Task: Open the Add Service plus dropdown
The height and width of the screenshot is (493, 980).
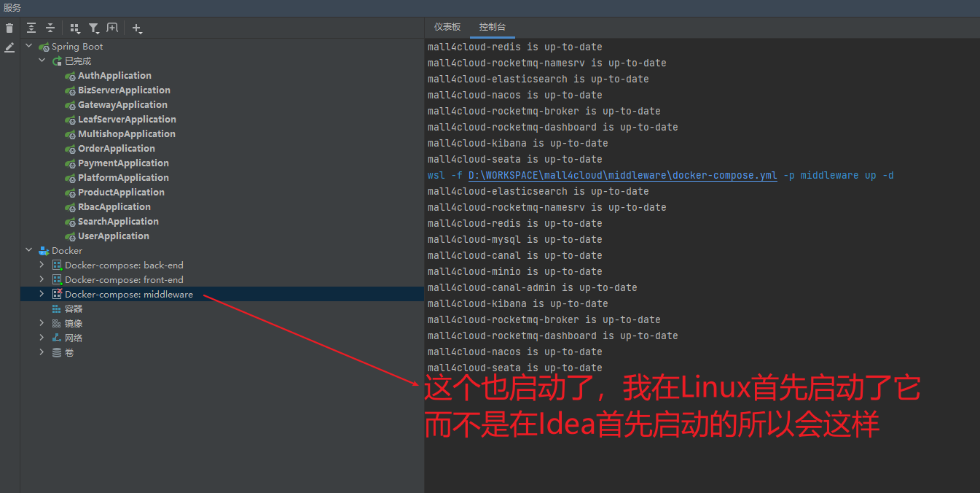Action: click(x=137, y=28)
